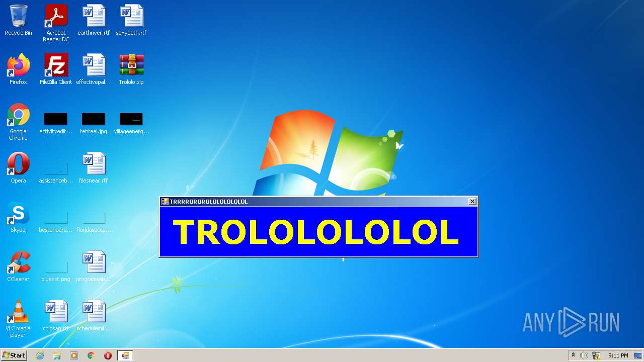Image resolution: width=644 pixels, height=362 pixels.
Task: Open Chrome from the taskbar
Action: pyautogui.click(x=91, y=355)
